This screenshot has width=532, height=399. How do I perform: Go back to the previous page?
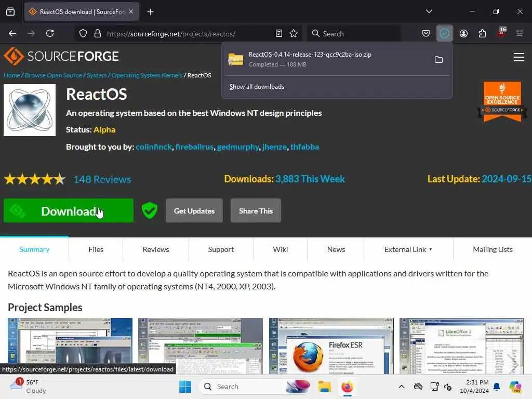click(12, 33)
